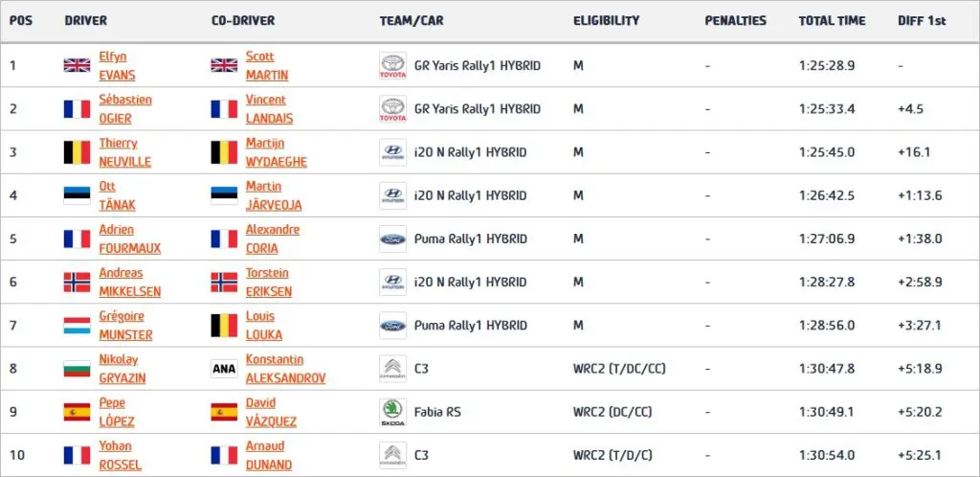The height and width of the screenshot is (477, 980).
Task: Open Yohan Rossel driver link
Action: tap(120, 455)
